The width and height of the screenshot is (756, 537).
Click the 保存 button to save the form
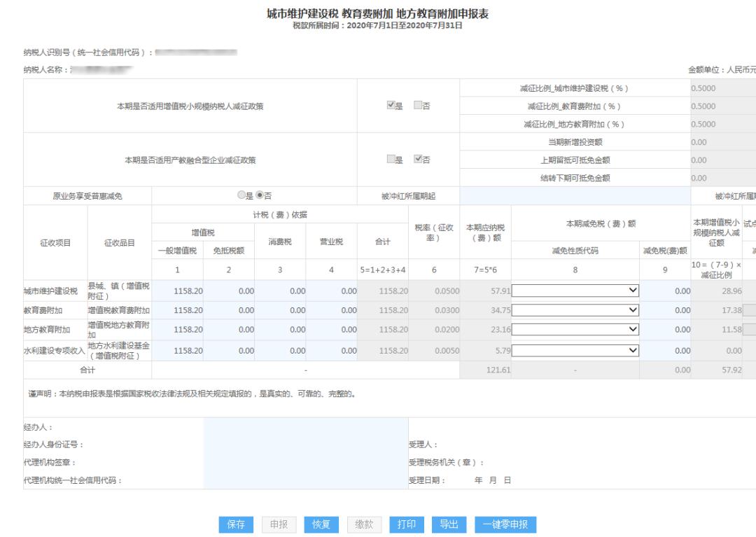point(236,524)
